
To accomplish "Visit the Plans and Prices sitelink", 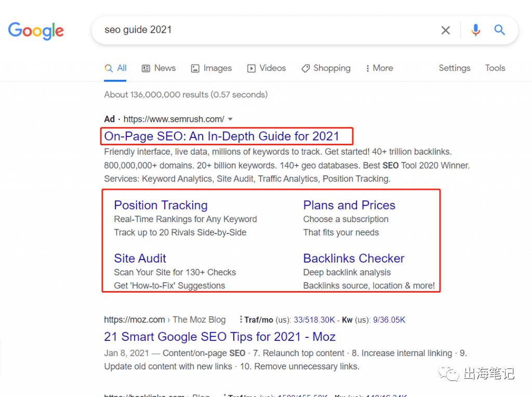I will coord(349,205).
